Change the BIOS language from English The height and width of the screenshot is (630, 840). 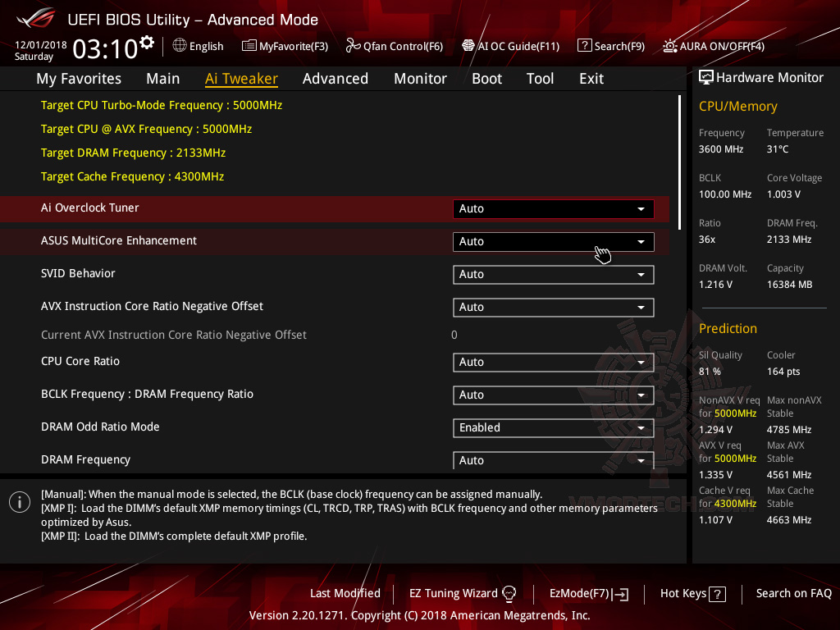[x=198, y=46]
